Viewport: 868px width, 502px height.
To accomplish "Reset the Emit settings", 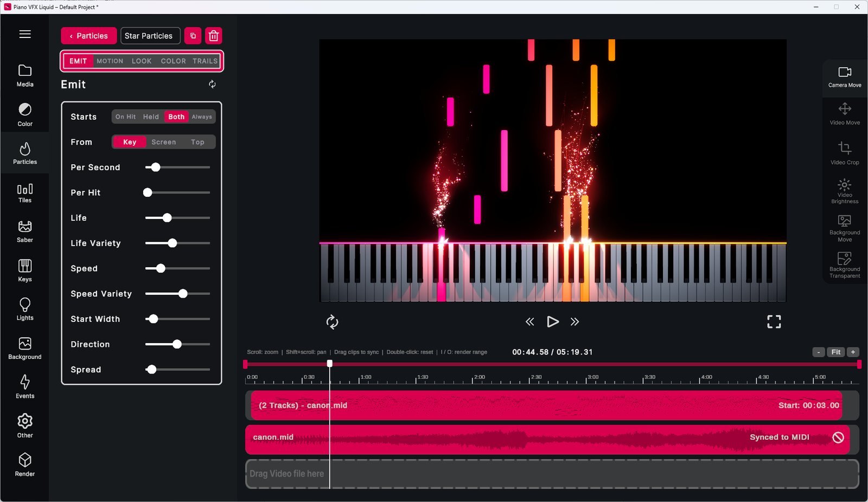I will pyautogui.click(x=212, y=84).
